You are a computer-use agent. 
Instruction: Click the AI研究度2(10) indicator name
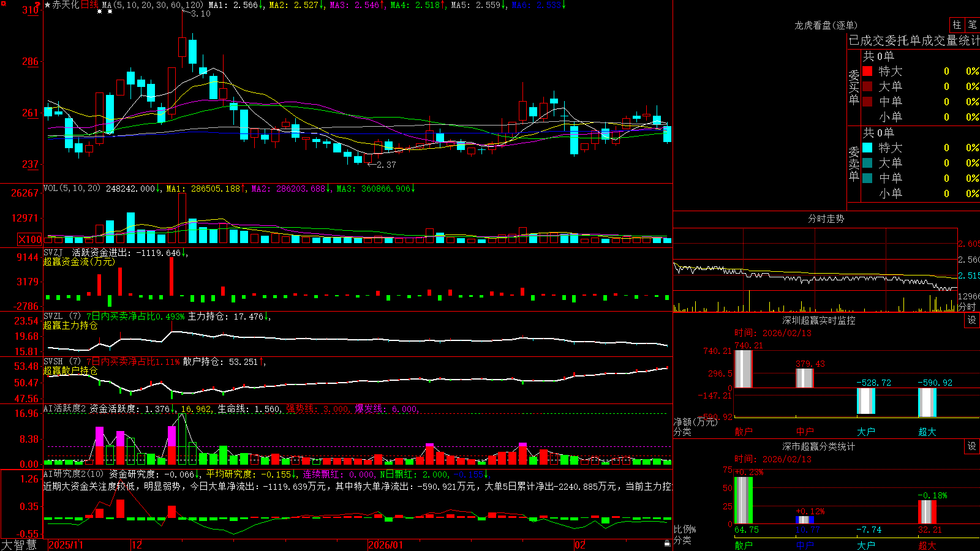[x=73, y=474]
